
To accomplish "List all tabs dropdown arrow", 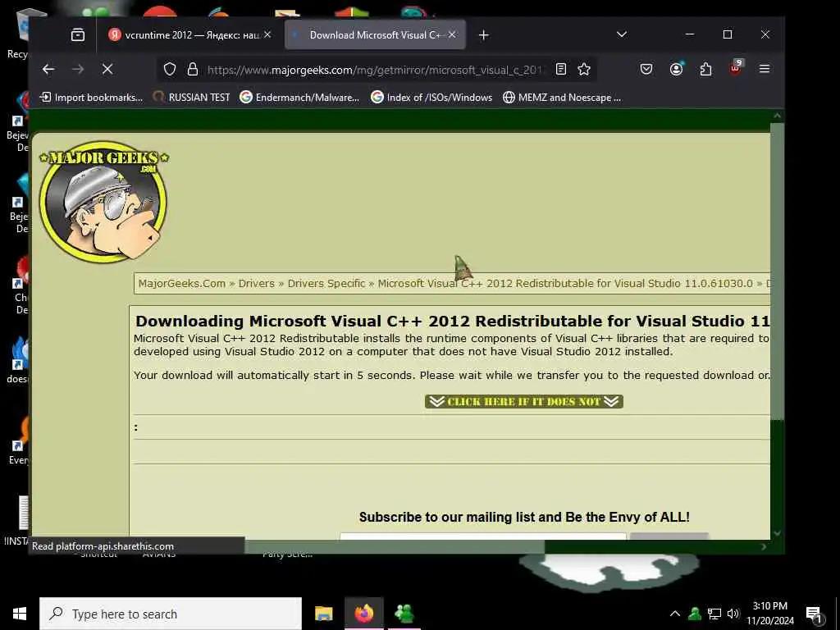I will (622, 34).
